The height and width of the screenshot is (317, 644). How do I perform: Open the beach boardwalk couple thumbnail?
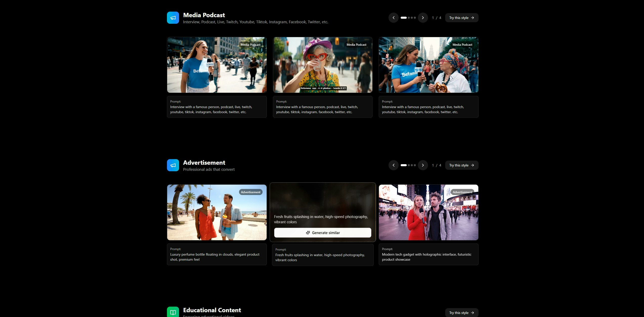tap(217, 212)
